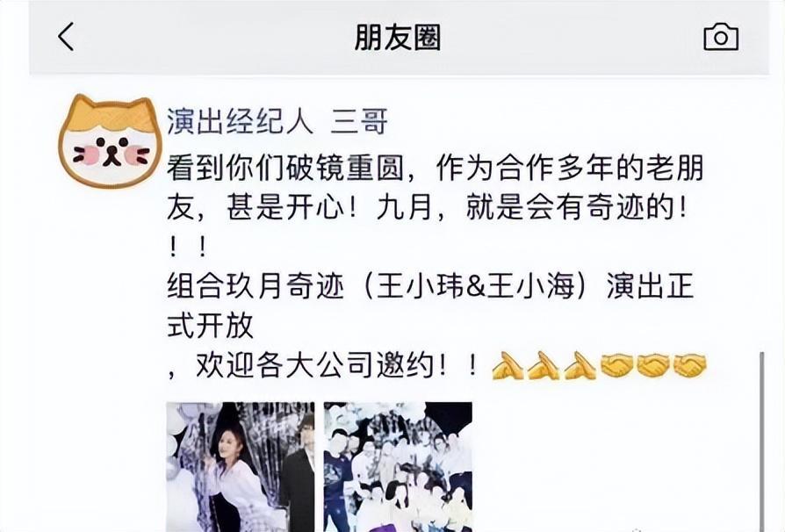785x532 pixels.
Task: Tap the text 九月，就是会有奇迹的
Action: click(525, 207)
